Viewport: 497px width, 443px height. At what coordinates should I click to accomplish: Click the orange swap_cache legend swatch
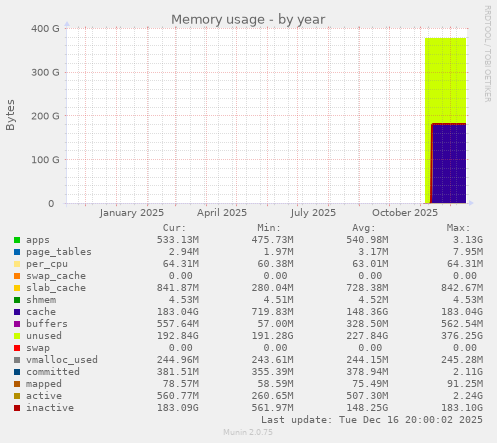(17, 276)
